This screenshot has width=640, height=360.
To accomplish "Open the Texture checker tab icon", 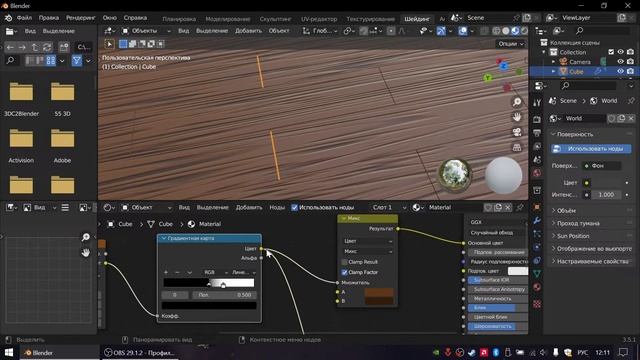I will 537,304.
